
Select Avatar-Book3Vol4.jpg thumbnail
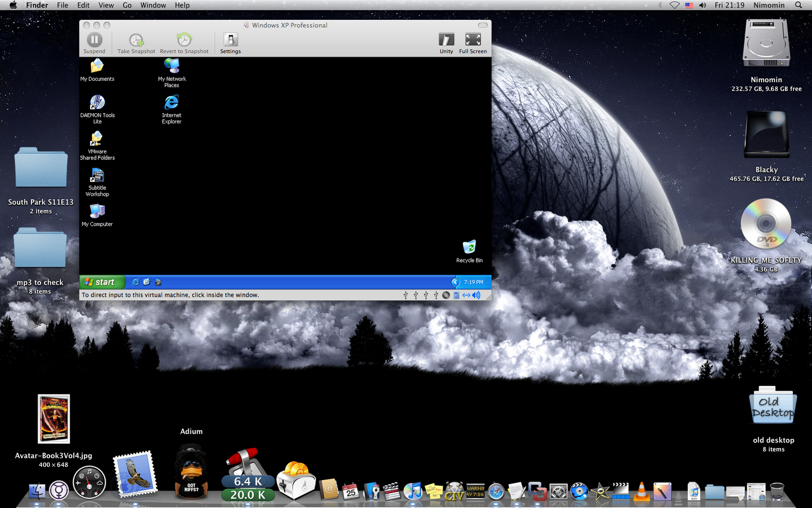[54, 419]
